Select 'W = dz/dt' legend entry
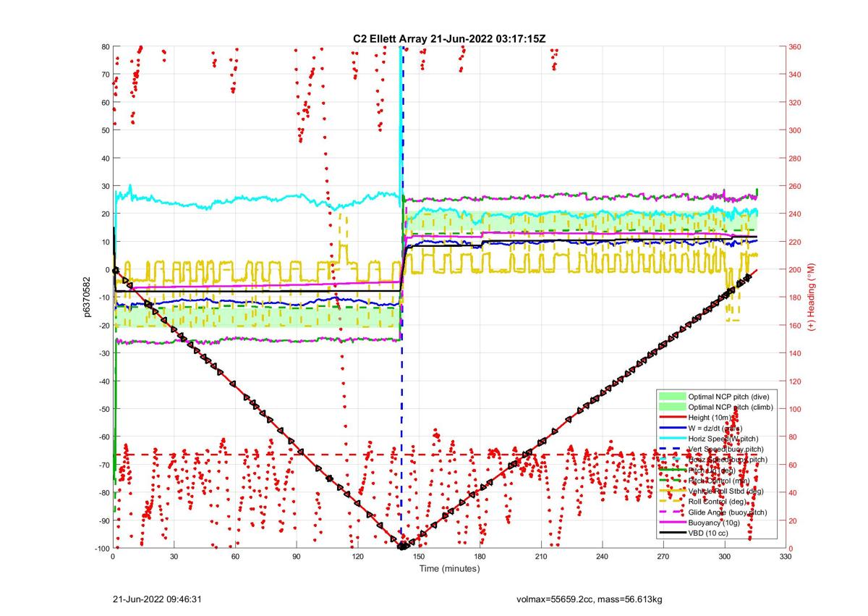This screenshot has width=868, height=616. pyautogui.click(x=716, y=429)
